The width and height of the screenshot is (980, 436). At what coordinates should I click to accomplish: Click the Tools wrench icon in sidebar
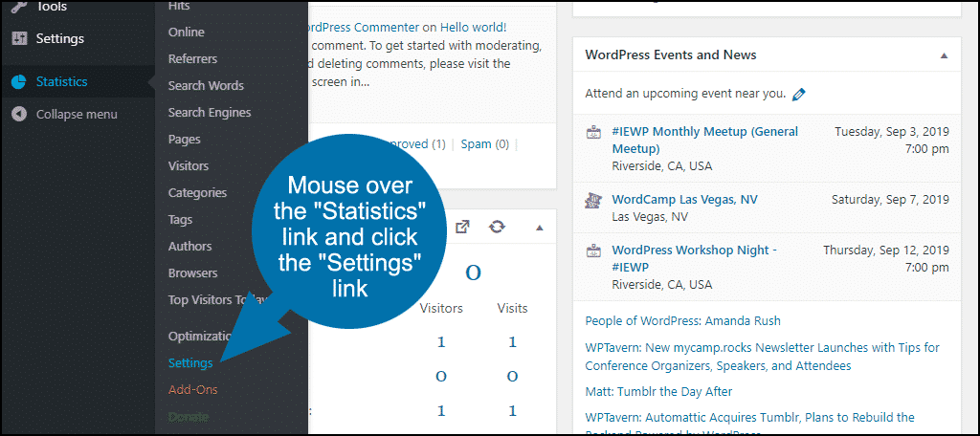pos(19,8)
